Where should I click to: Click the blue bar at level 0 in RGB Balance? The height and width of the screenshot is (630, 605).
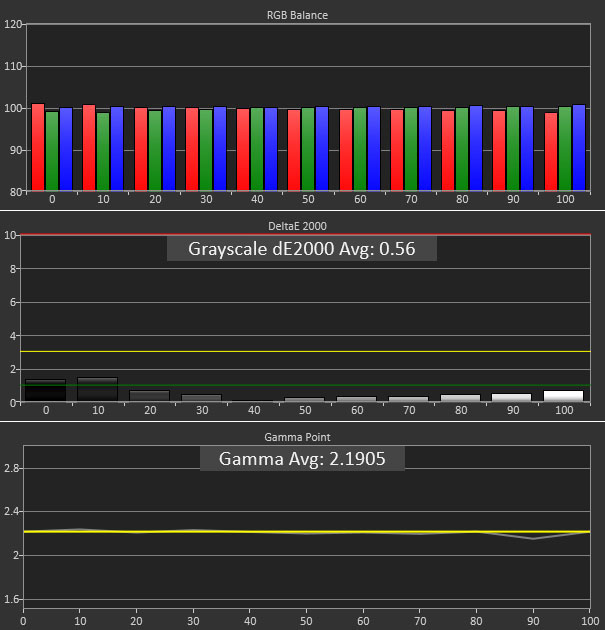point(66,149)
